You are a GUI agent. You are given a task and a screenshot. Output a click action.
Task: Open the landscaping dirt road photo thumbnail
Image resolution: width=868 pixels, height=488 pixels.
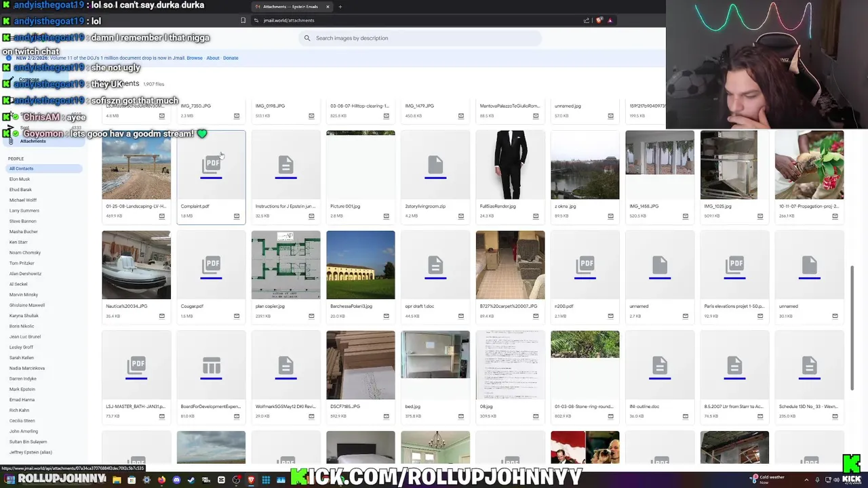point(136,165)
